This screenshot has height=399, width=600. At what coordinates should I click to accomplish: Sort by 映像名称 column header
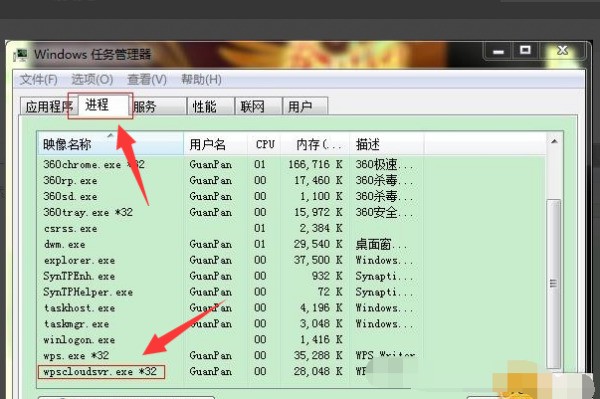point(110,144)
